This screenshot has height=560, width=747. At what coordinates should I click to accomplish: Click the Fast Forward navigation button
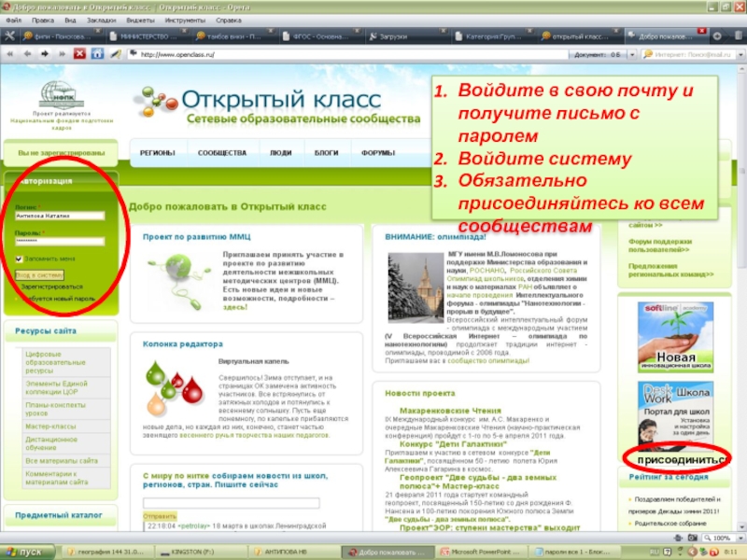click(62, 54)
